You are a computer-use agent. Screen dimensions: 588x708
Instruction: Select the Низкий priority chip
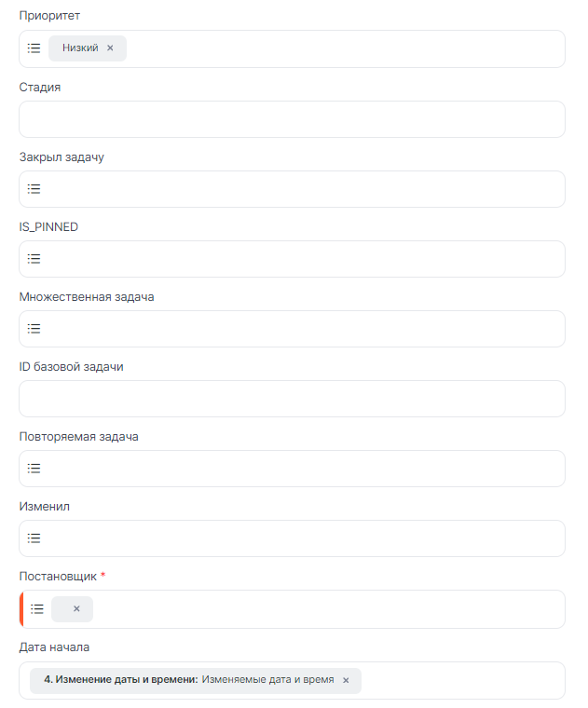coord(80,48)
